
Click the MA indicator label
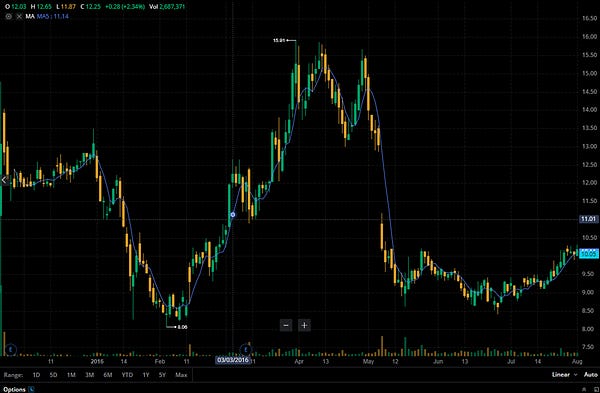pos(30,16)
